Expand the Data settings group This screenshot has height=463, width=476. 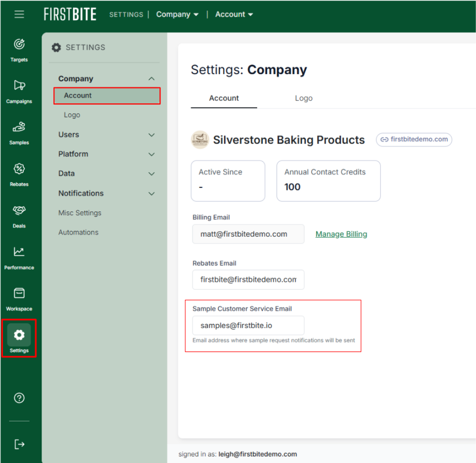[107, 174]
